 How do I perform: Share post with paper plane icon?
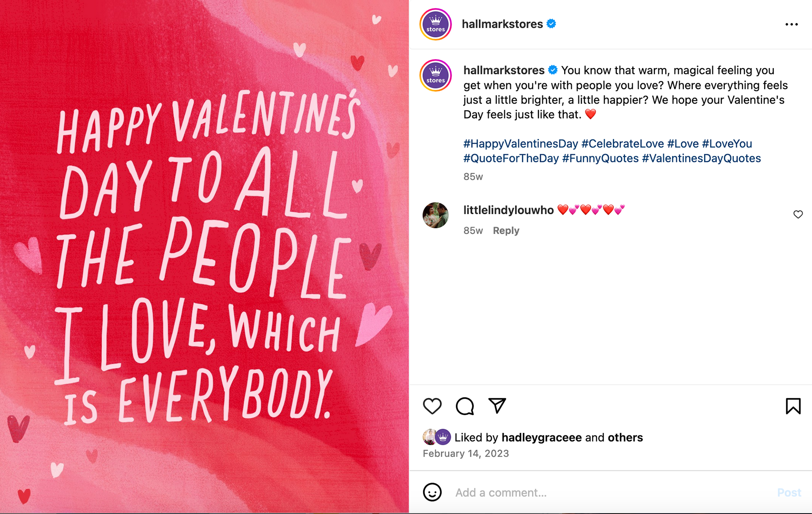(x=497, y=406)
